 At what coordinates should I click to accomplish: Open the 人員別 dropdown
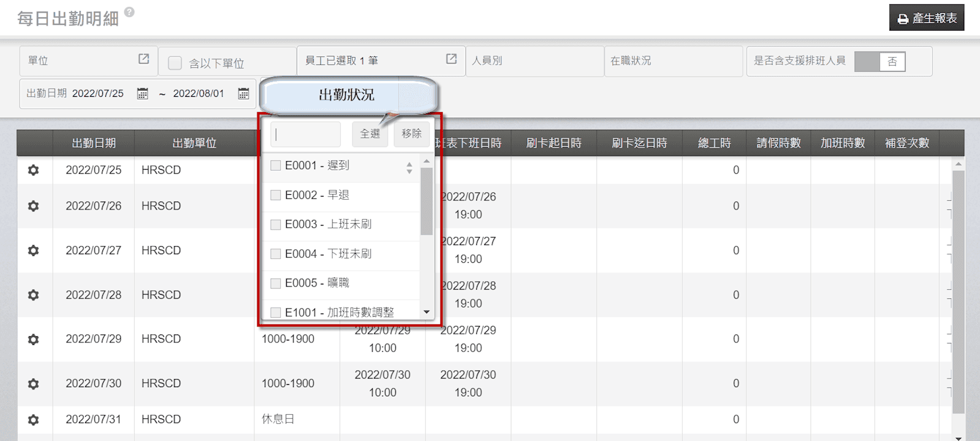(x=534, y=61)
